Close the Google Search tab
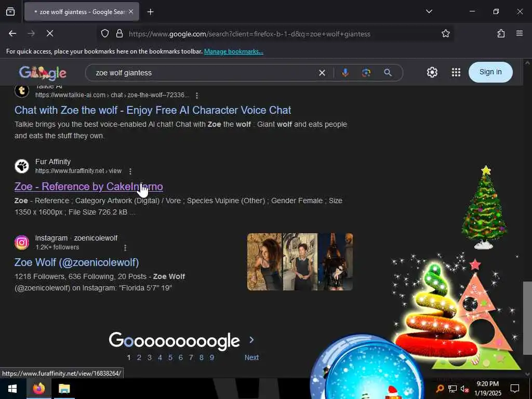 [x=131, y=12]
